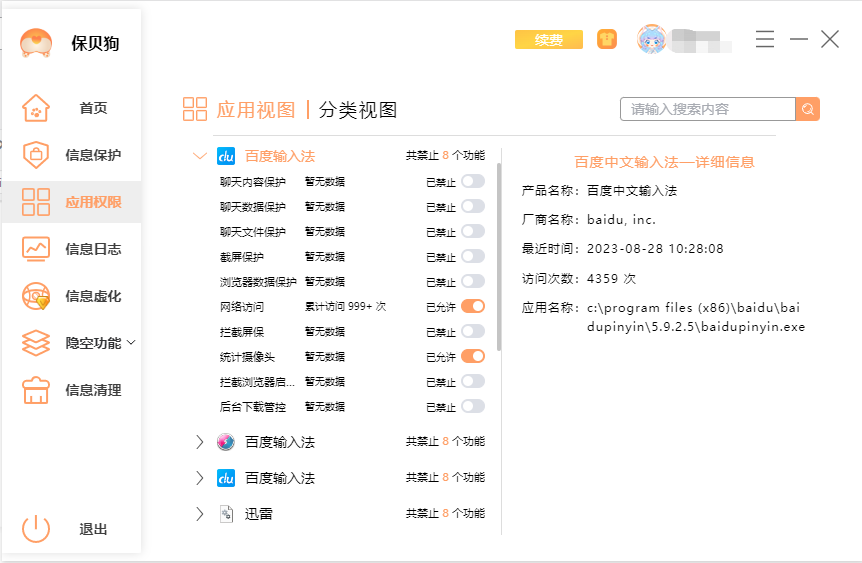Click the 应用视图 four-square grid icon

(195, 109)
